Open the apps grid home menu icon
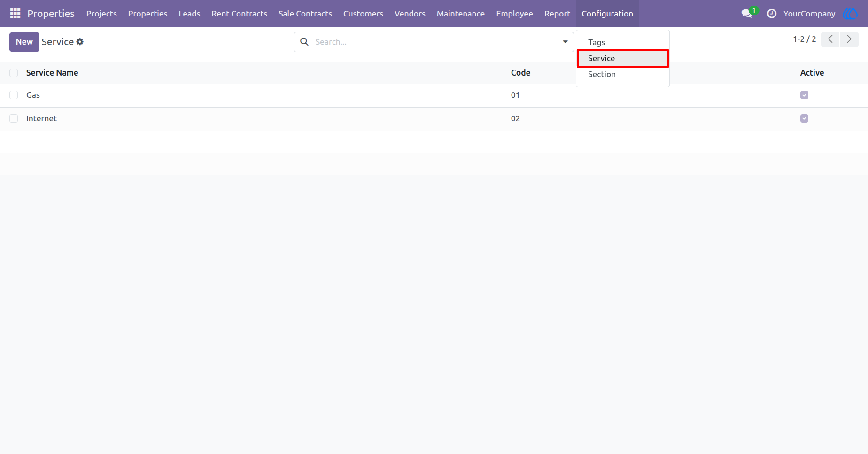This screenshot has width=868, height=454. [x=15, y=14]
